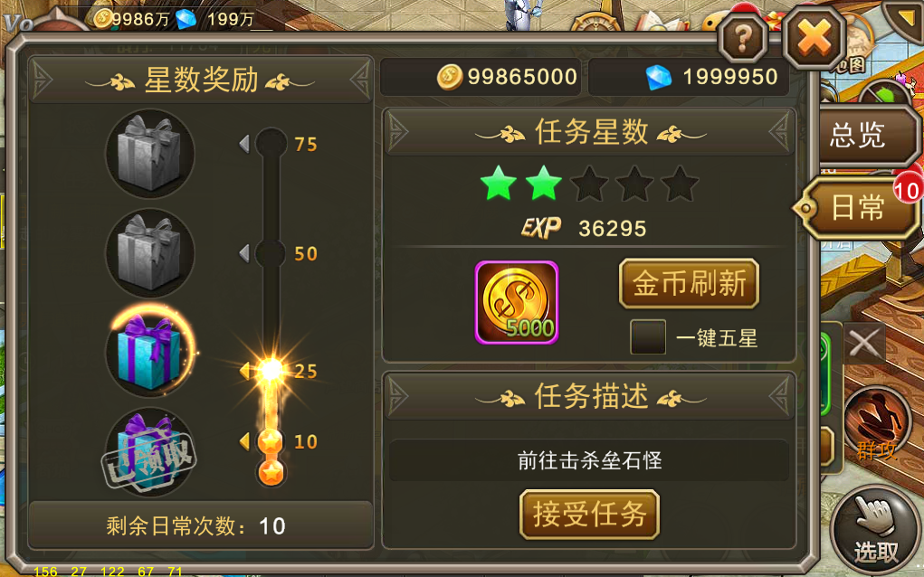Image resolution: width=924 pixels, height=577 pixels.
Task: Click the 接受任务 accept quest button
Action: [x=589, y=514]
